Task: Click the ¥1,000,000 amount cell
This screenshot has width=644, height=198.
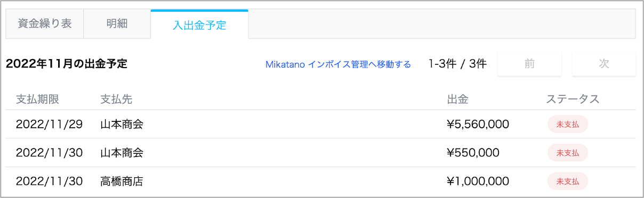Action: pos(478,181)
